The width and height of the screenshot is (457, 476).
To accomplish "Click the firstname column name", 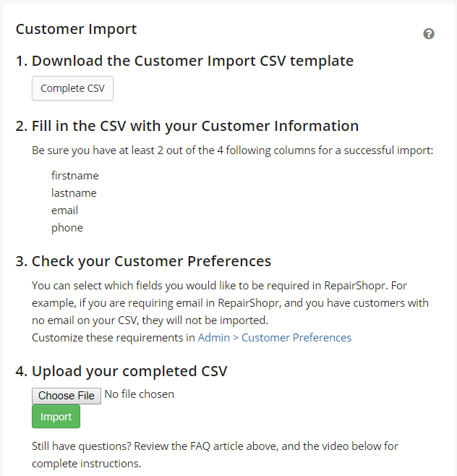I will pos(75,176).
